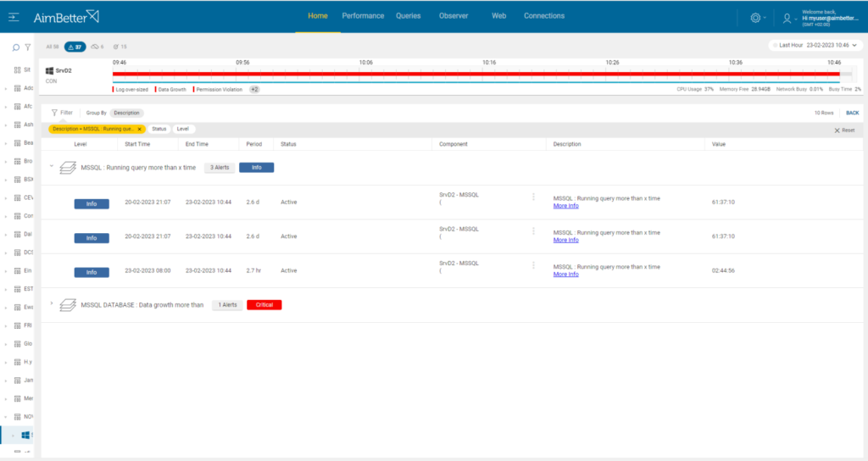Image resolution: width=868 pixels, height=461 pixels.
Task: Go to the Home tab
Action: 318,16
